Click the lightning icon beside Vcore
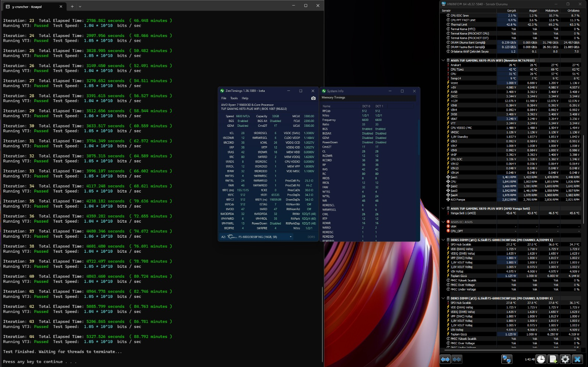 coord(448,83)
